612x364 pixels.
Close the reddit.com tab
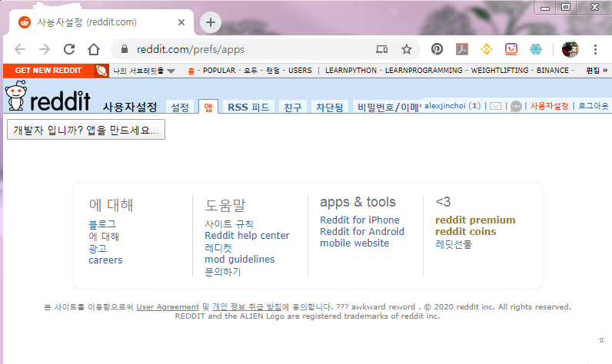click(181, 22)
